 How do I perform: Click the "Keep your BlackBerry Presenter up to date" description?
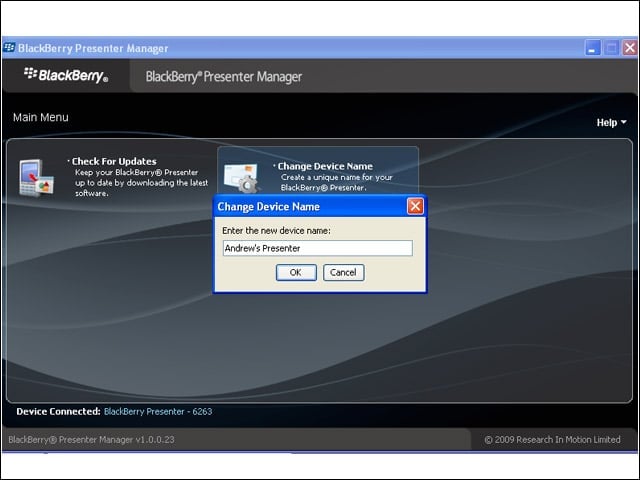(x=141, y=183)
